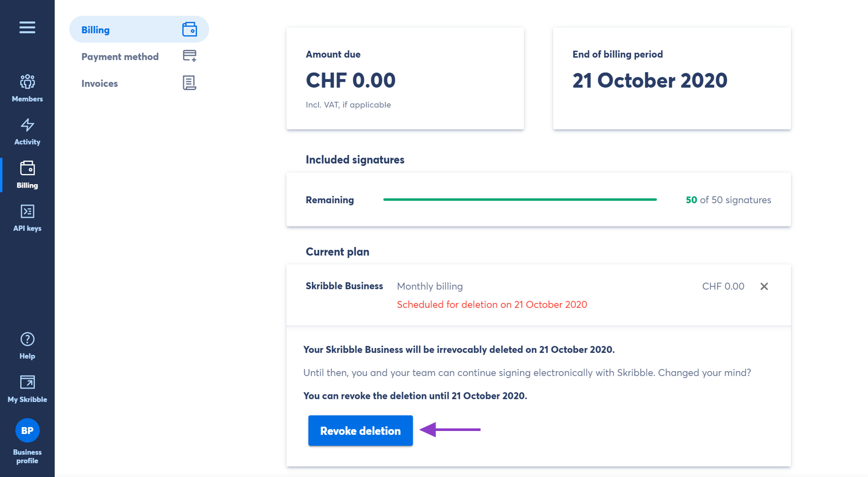This screenshot has height=477, width=868.
Task: Select the Monthly billing dropdown
Action: click(x=429, y=286)
